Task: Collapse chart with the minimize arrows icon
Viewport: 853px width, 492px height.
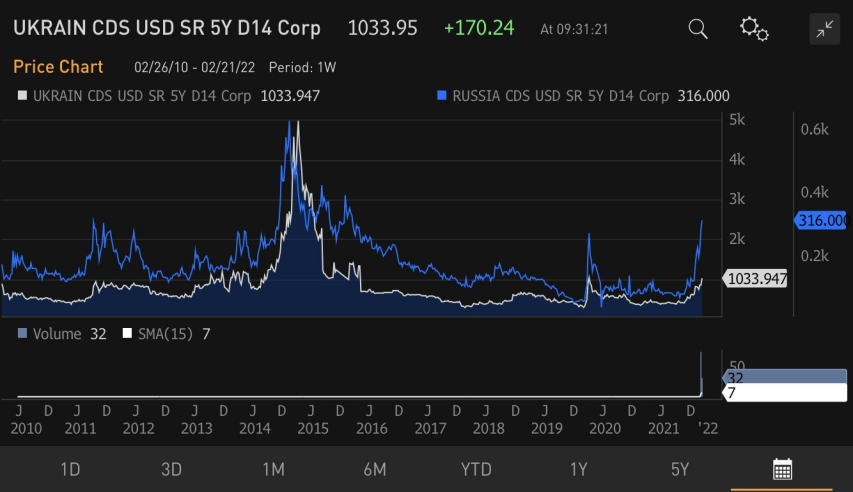Action: coord(825,29)
